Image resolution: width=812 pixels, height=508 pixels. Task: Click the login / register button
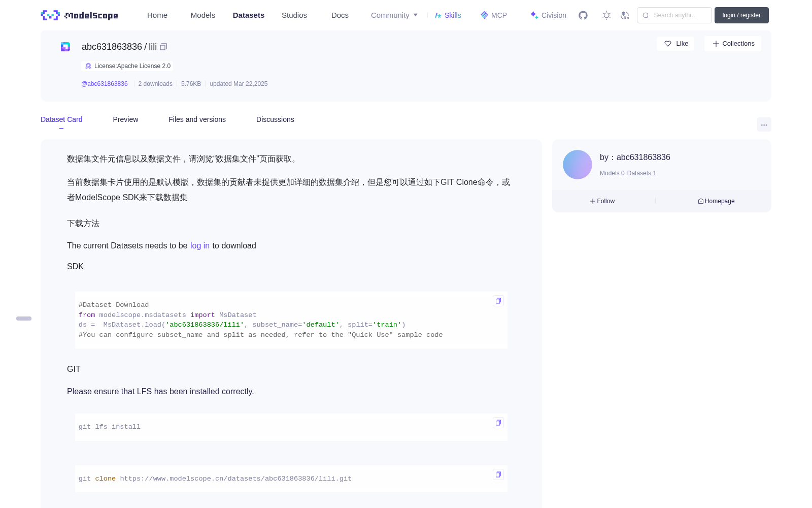pos(741,15)
